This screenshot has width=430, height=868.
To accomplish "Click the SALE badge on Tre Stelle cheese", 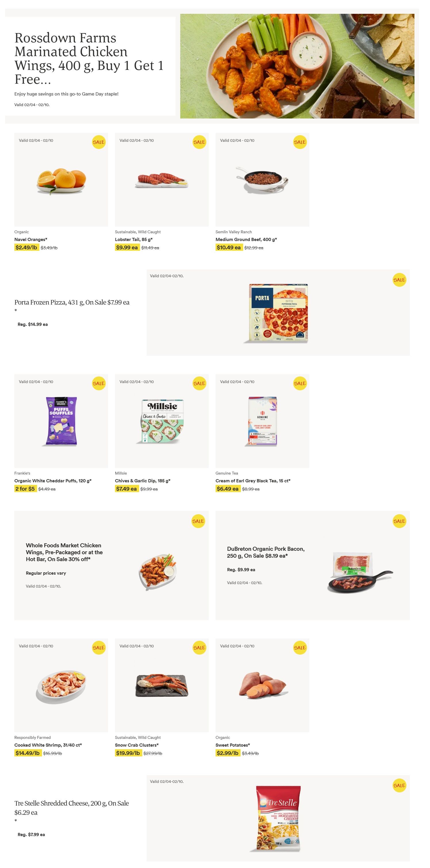I will point(399,785).
